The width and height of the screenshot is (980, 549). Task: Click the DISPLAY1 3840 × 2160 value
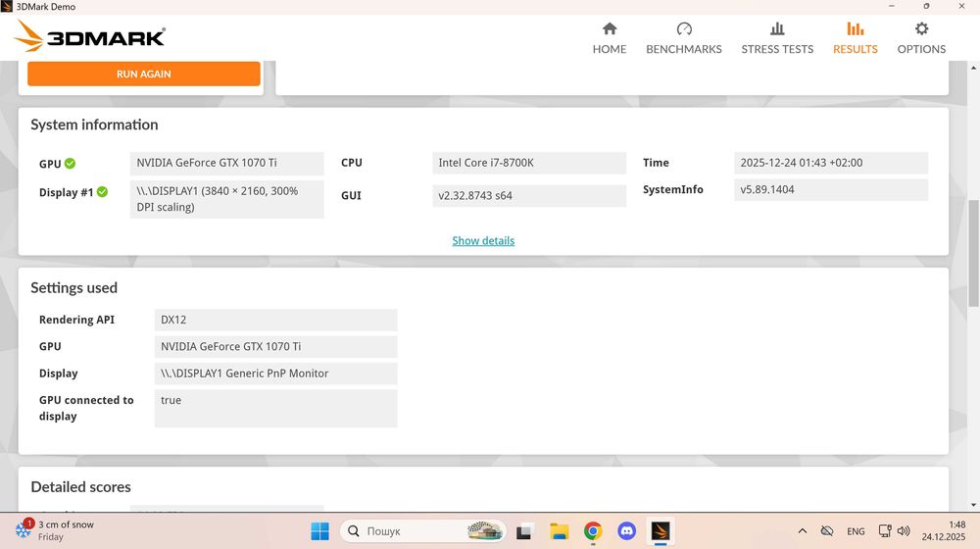227,199
